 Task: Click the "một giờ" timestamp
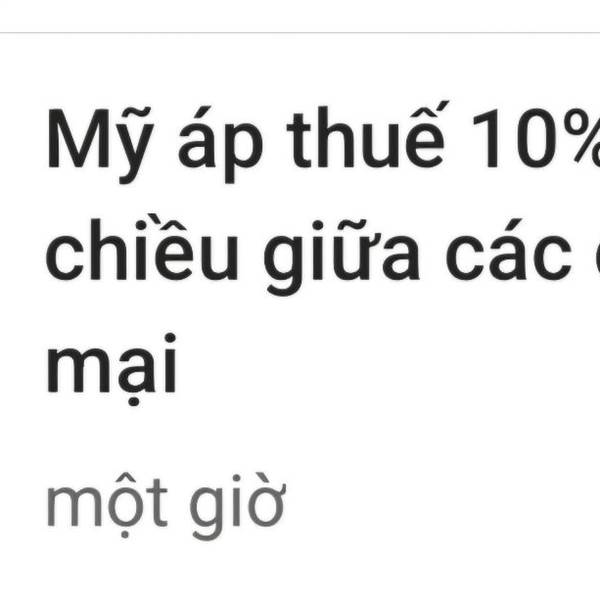(166, 507)
